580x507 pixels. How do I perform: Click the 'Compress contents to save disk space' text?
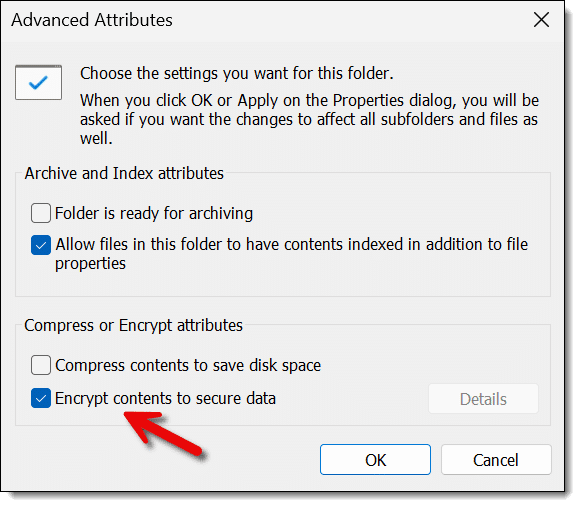point(188,365)
